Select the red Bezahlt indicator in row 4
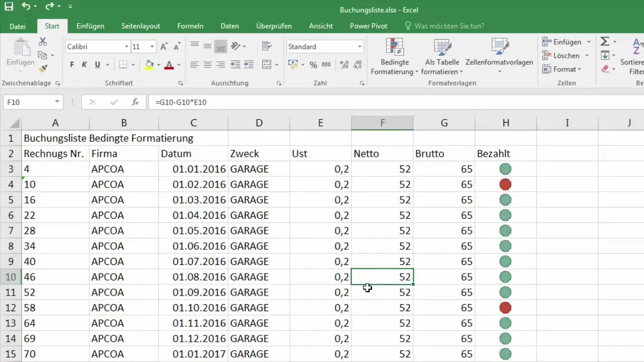This screenshot has width=644, height=362. (505, 185)
